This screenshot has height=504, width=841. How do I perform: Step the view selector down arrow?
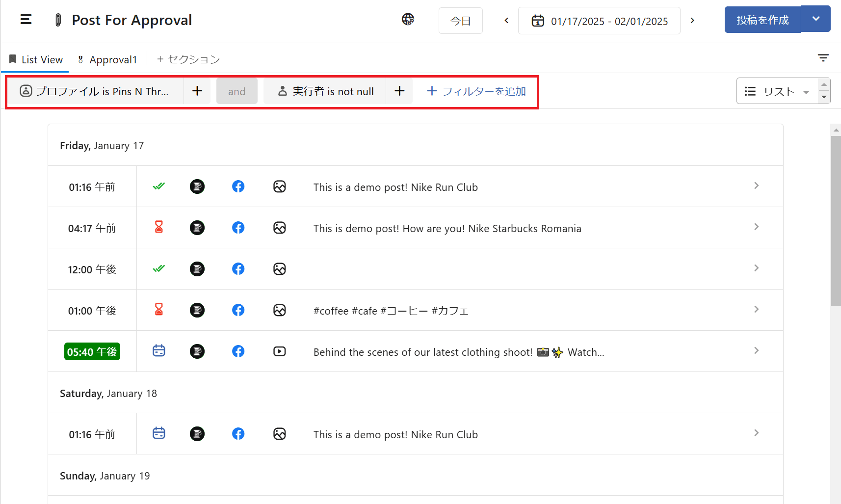click(x=824, y=97)
